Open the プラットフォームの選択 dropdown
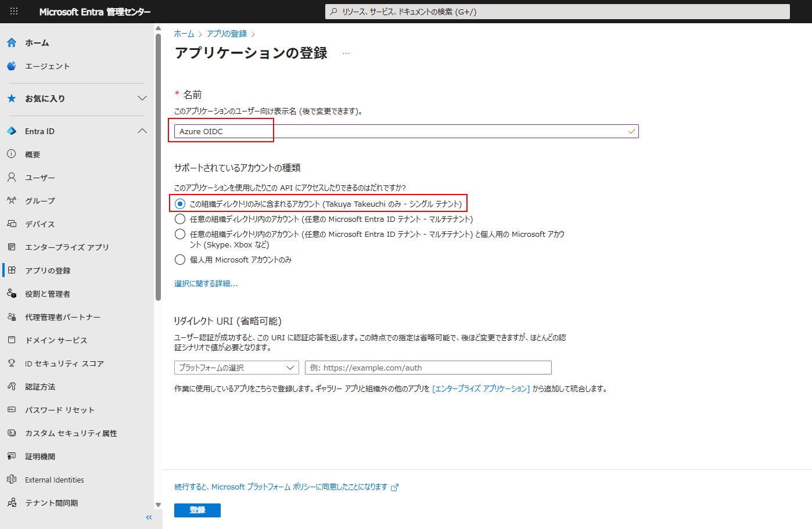The image size is (812, 529). pyautogui.click(x=236, y=368)
